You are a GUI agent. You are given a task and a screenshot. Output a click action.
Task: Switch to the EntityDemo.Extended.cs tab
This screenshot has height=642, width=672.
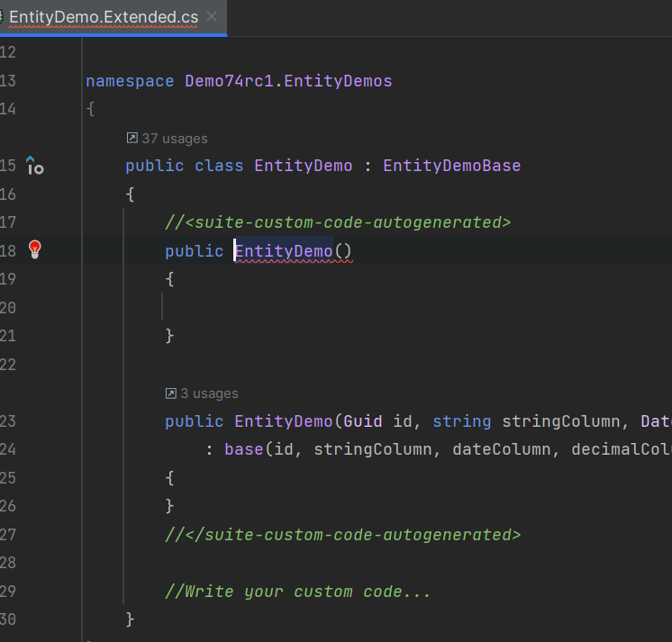click(103, 17)
